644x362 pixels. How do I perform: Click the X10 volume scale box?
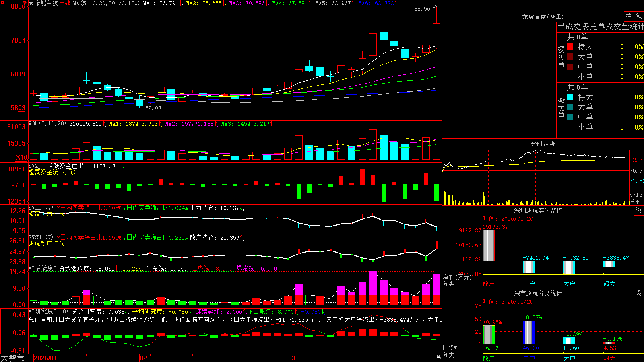(21, 157)
